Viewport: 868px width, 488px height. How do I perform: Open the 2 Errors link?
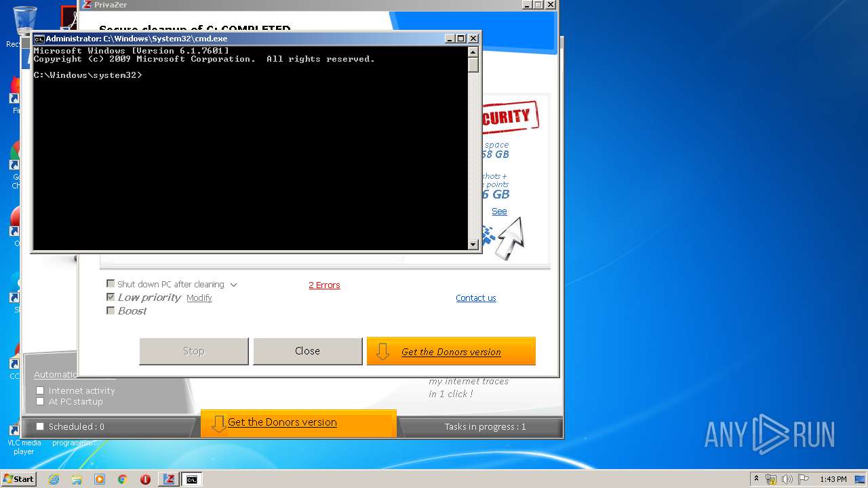(x=324, y=285)
